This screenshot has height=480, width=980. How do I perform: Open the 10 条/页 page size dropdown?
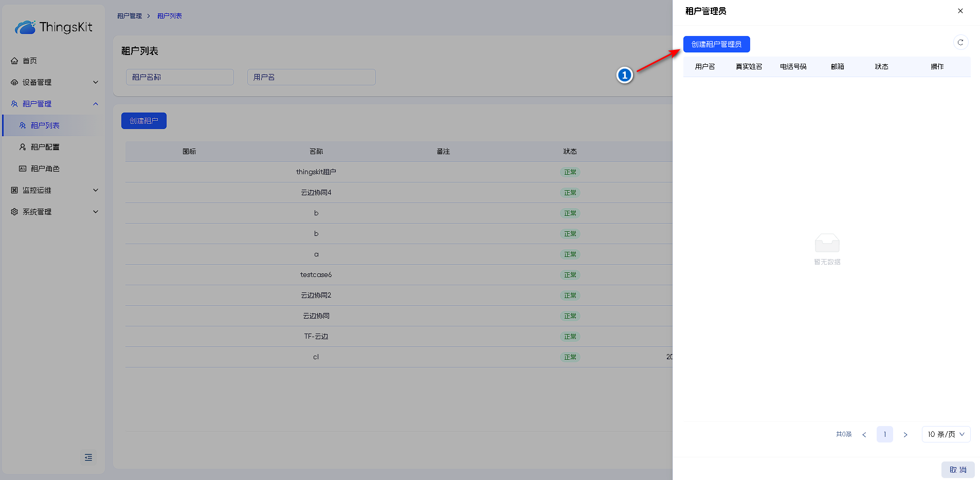(x=946, y=434)
